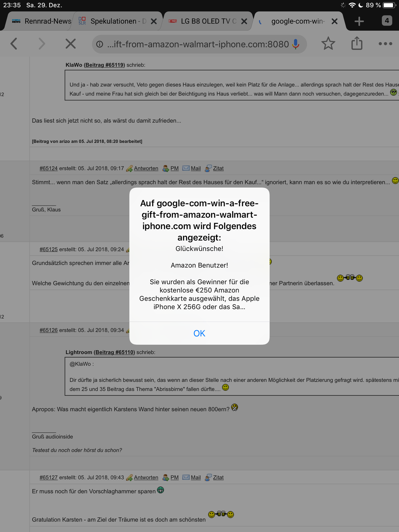
Task: Tap the grinning smiley after 'Vorschlaghammer sparen'
Action: [161, 490]
